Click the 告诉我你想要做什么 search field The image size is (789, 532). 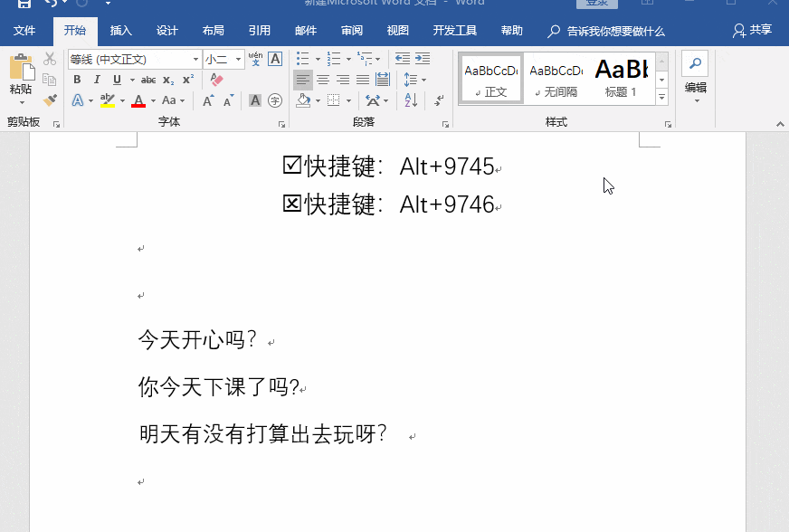click(x=606, y=31)
